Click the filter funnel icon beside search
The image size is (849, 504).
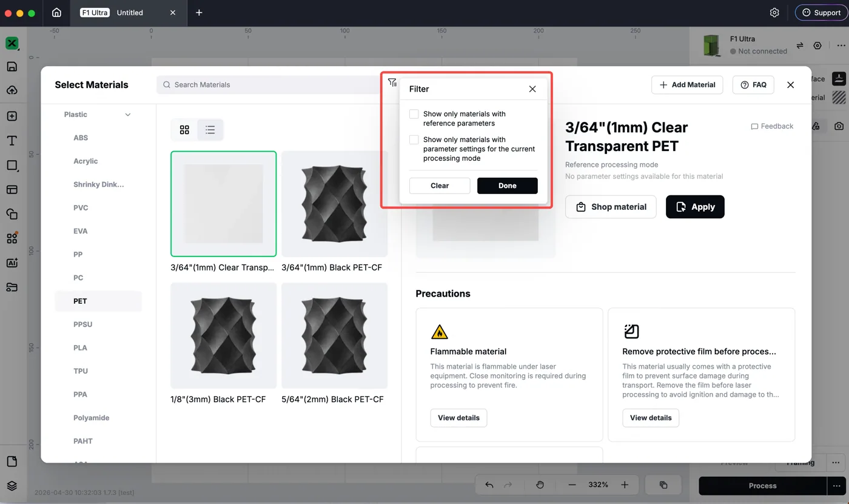click(392, 82)
